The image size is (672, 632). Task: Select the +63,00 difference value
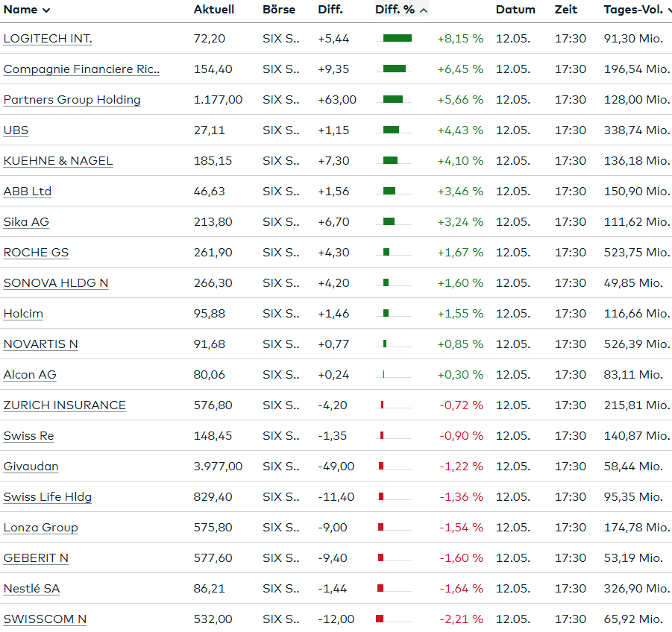tap(337, 100)
